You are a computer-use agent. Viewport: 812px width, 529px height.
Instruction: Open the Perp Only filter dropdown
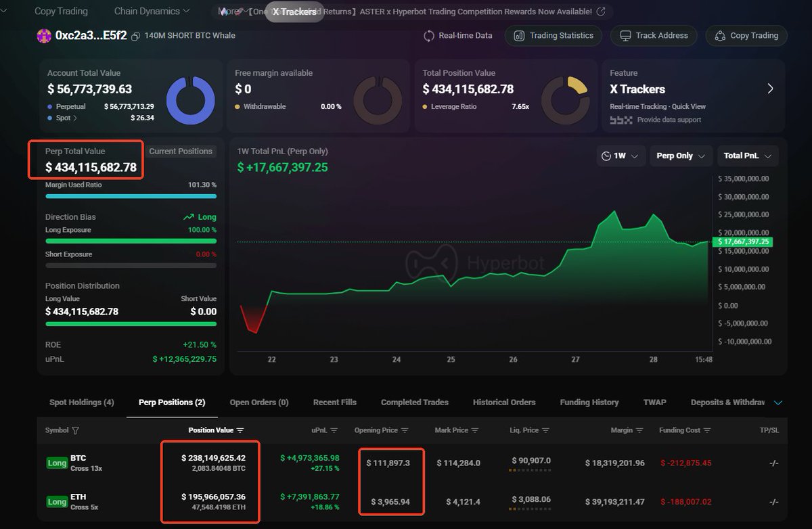point(680,156)
